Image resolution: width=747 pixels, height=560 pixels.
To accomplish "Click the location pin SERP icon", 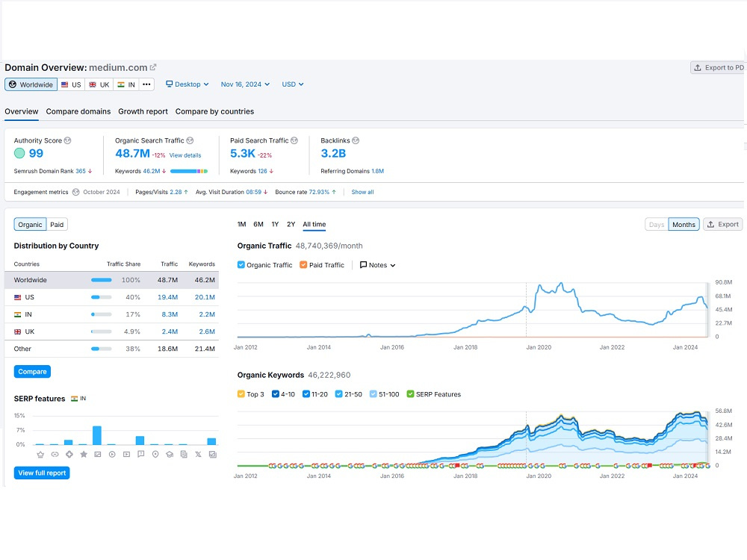I will 155,454.
